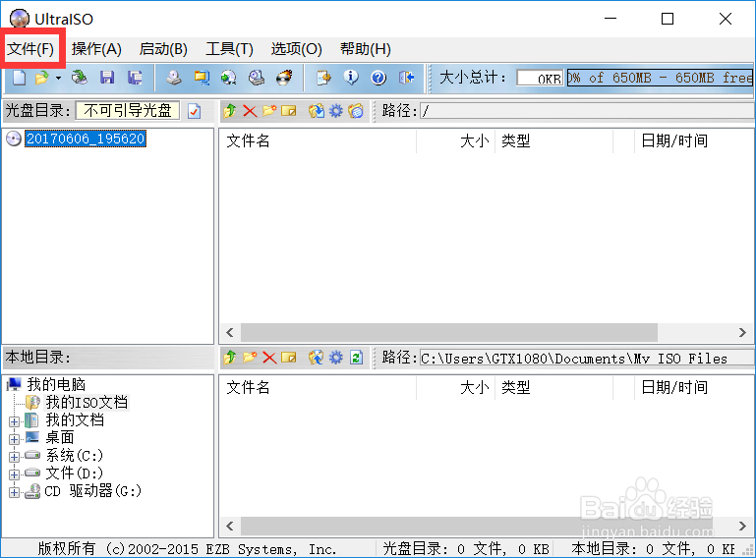Create new folder in disc directory

(x=269, y=111)
